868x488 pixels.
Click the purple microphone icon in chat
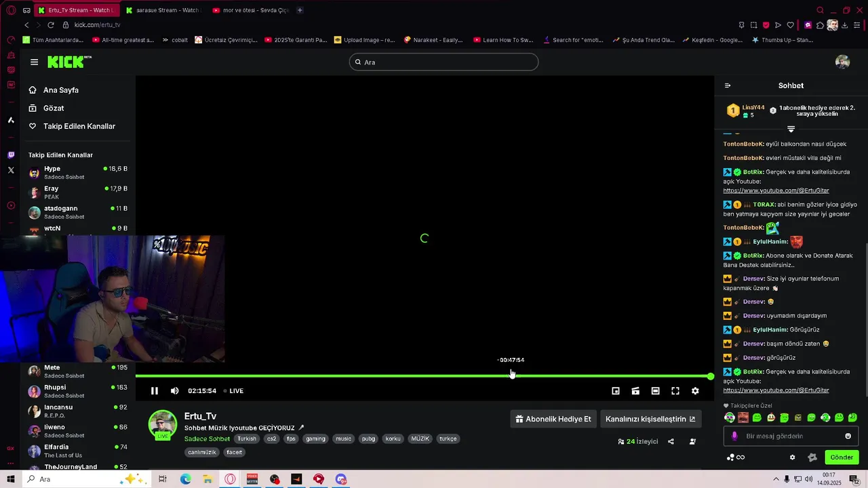tap(734, 436)
